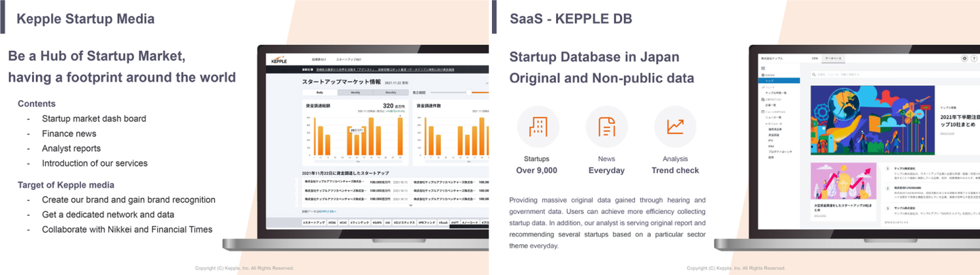
Task: Open settings gear in KEPPLE DB header
Action: coord(964,59)
